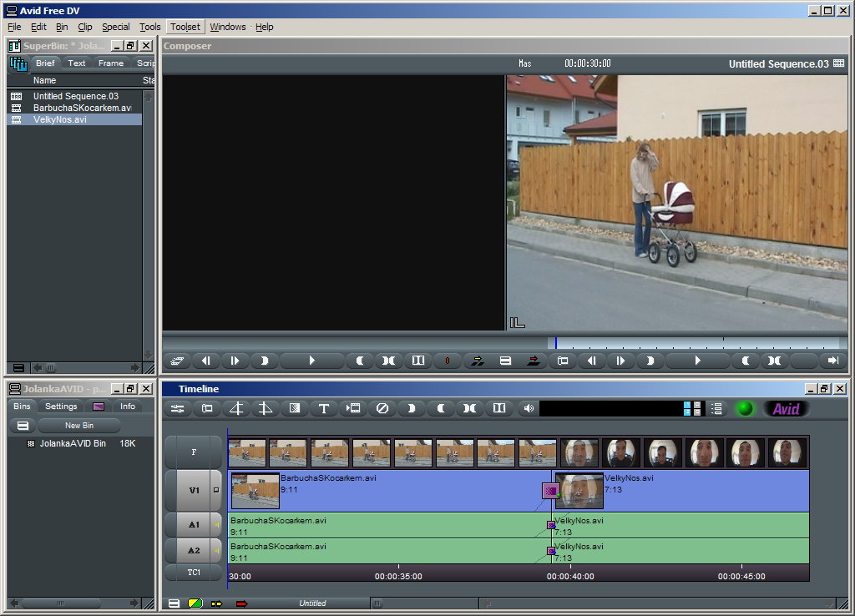The image size is (855, 616).
Task: Mark IN under the record monitor
Action: click(x=650, y=361)
